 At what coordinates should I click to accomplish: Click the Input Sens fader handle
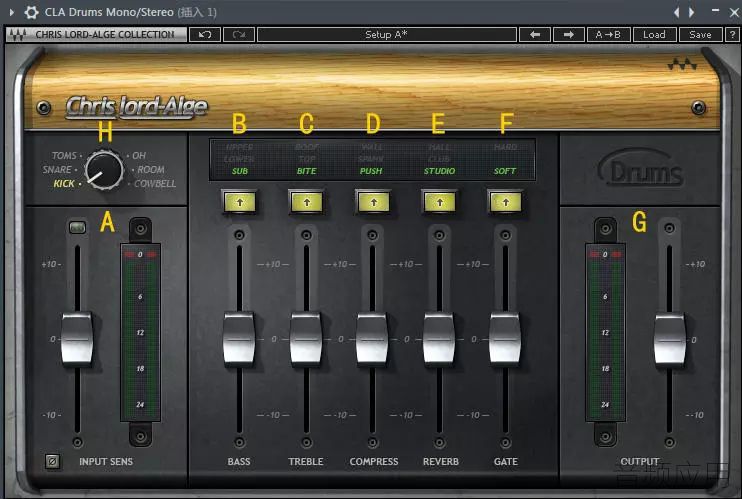tap(77, 339)
